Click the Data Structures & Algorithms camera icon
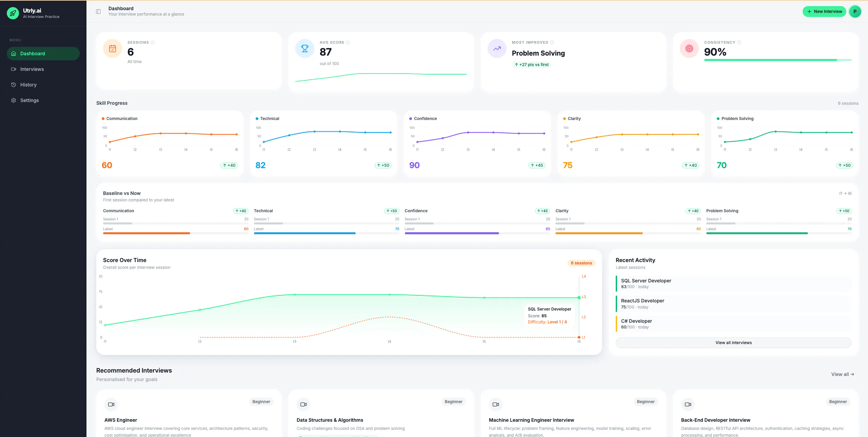 point(303,404)
